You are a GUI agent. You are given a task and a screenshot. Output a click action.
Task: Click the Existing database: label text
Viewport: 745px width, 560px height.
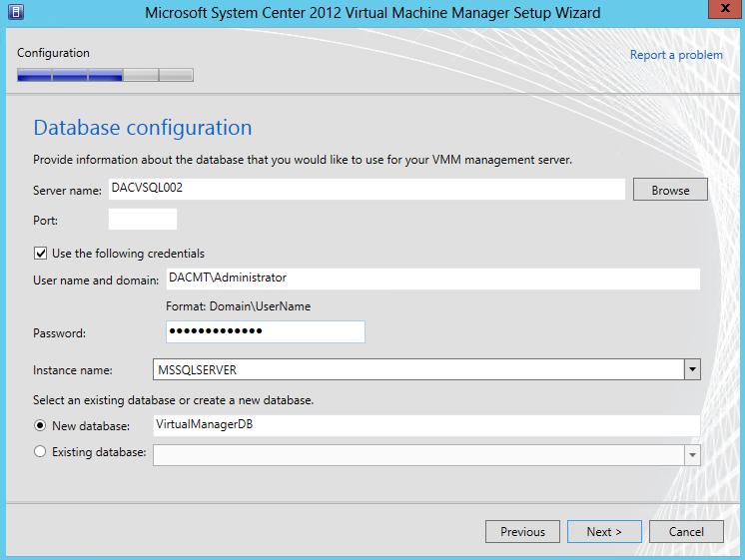click(x=99, y=452)
